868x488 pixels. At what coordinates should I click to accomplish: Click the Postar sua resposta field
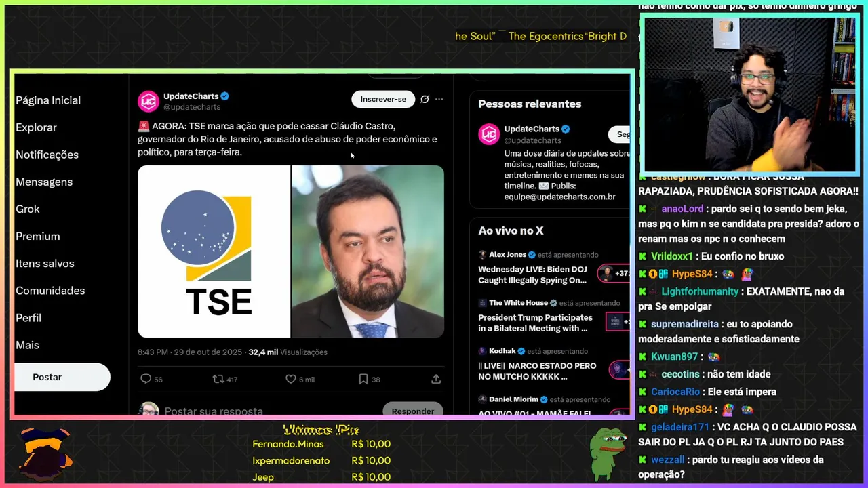pos(214,411)
